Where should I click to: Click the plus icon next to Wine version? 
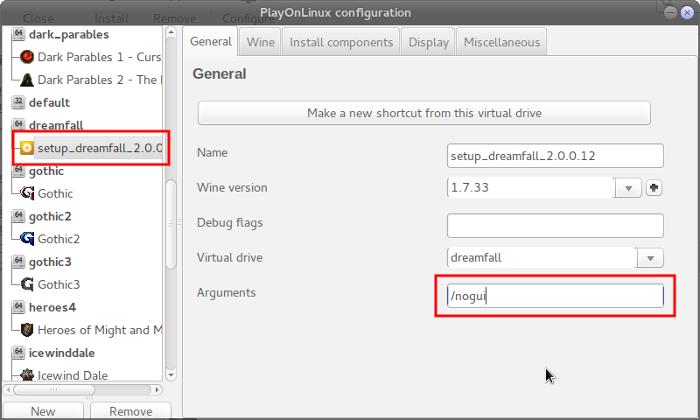(654, 188)
